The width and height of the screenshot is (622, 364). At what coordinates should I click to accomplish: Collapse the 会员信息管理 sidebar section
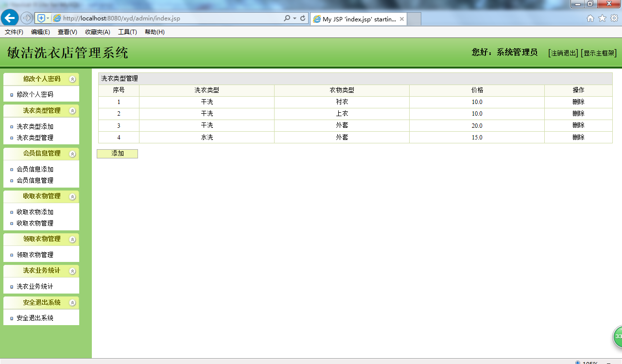coord(72,154)
